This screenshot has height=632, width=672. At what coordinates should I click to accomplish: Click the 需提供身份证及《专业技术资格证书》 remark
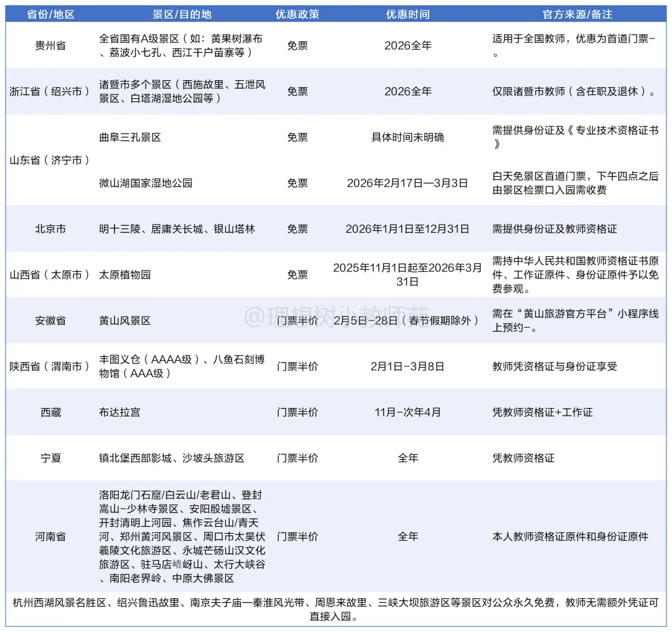(575, 137)
